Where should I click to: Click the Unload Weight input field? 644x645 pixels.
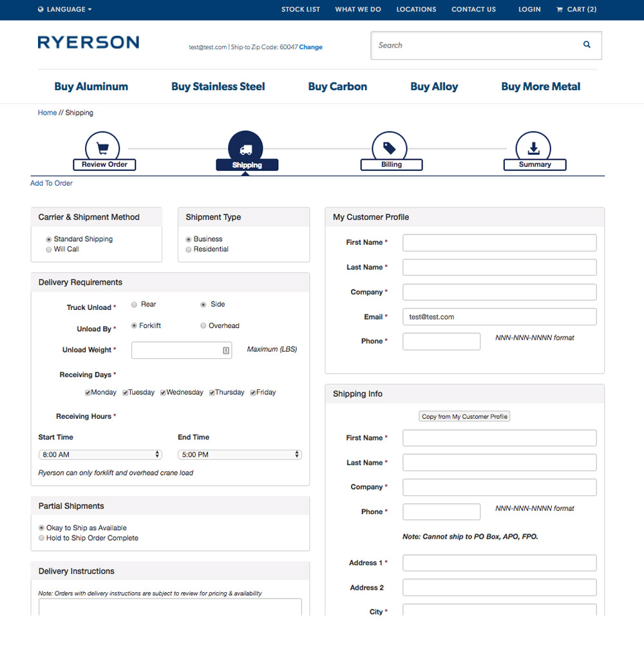click(x=182, y=351)
